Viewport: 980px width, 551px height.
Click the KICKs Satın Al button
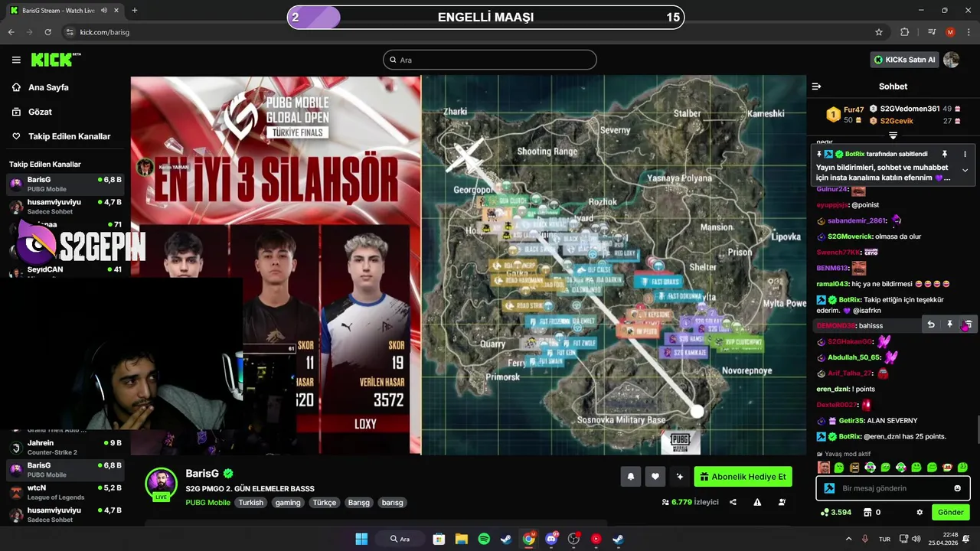point(904,60)
